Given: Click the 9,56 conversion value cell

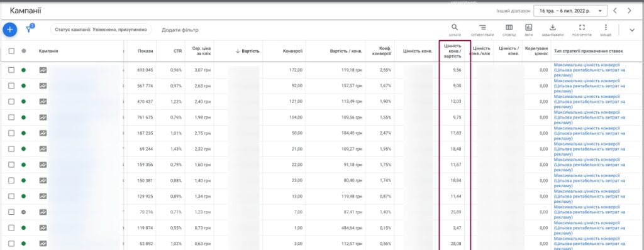Looking at the screenshot, I should tap(457, 70).
